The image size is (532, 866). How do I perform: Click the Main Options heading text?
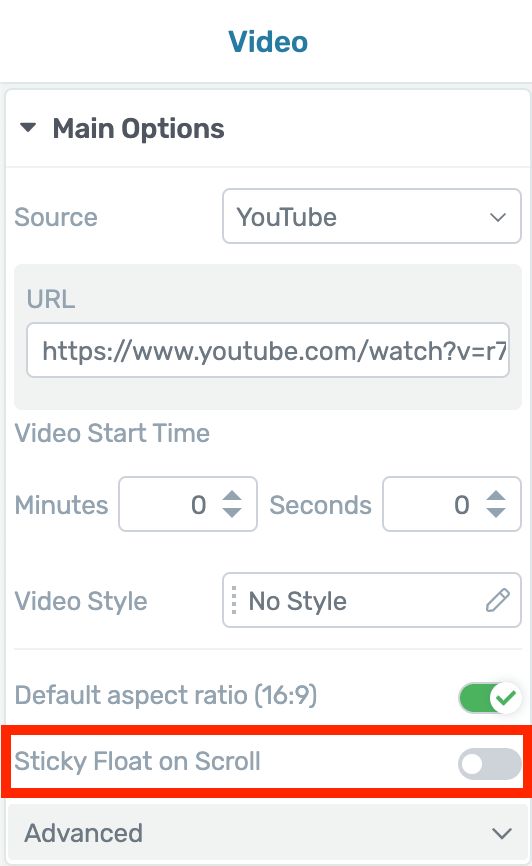[138, 128]
